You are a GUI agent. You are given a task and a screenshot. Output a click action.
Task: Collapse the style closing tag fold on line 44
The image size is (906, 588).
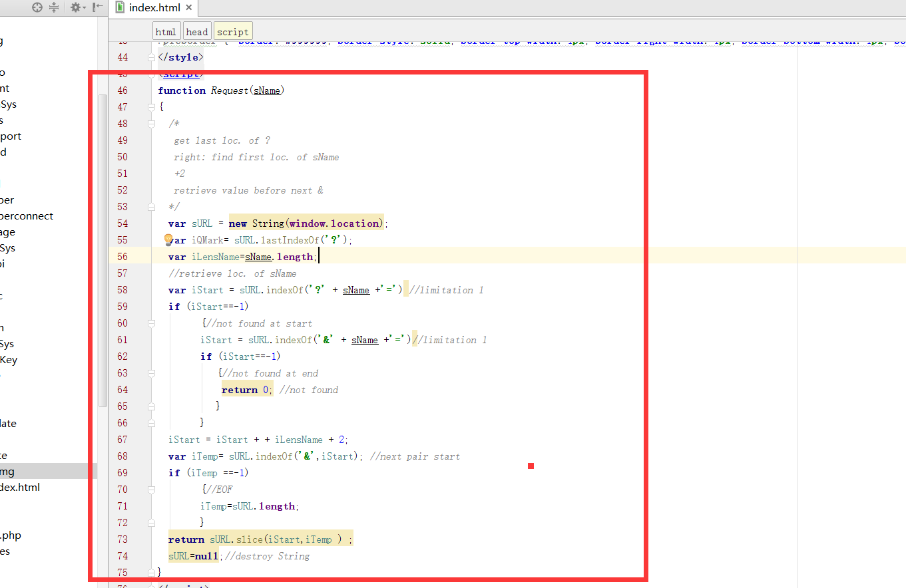pos(152,57)
